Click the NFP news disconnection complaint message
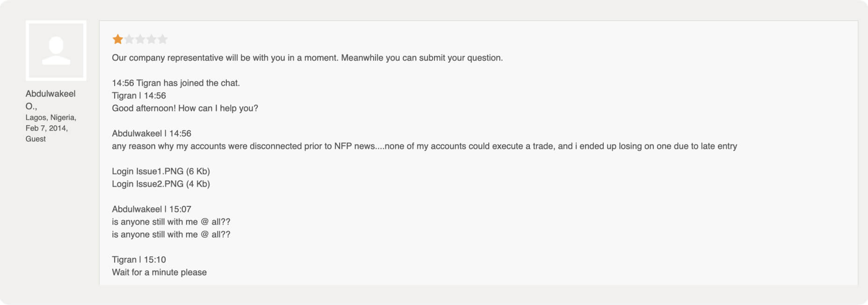 [425, 146]
